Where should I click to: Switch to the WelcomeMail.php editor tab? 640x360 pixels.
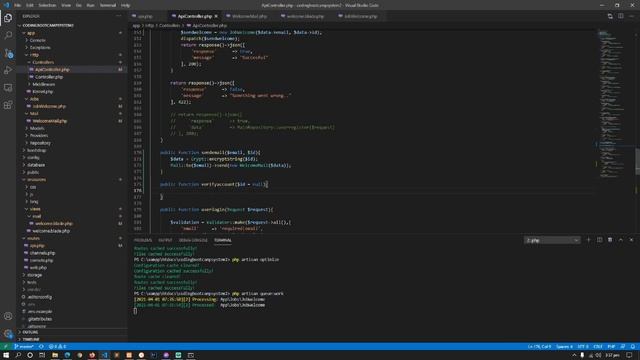pos(249,16)
